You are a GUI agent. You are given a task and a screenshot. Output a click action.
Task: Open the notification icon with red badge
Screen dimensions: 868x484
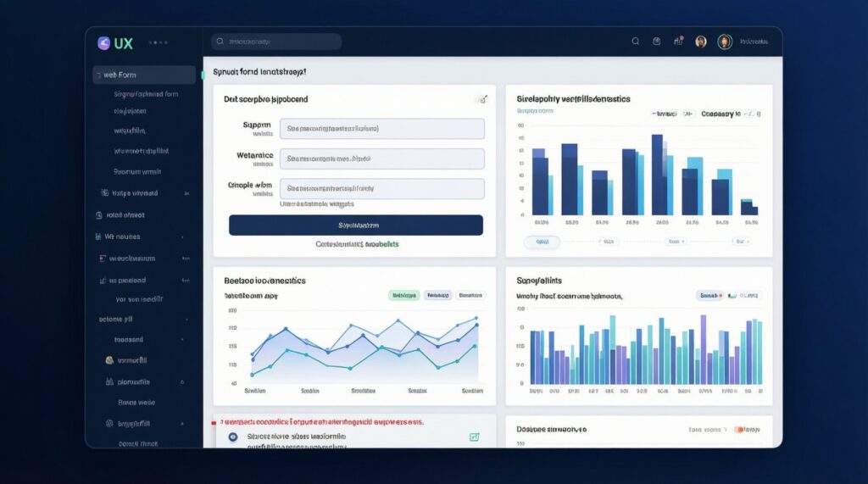pos(678,40)
